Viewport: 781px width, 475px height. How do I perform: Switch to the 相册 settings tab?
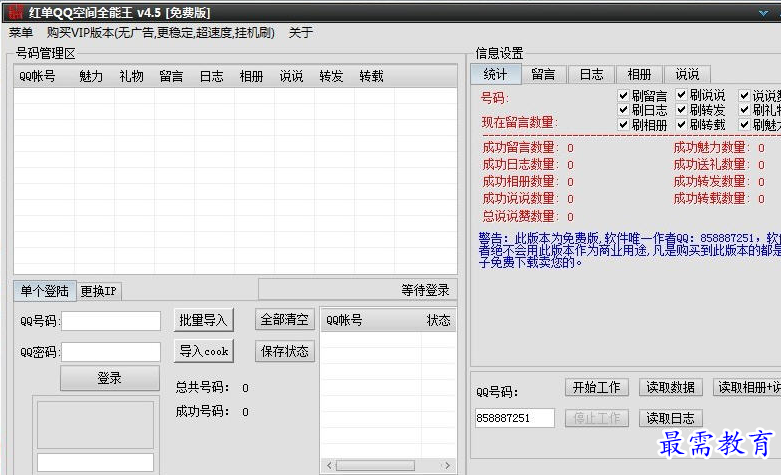point(639,75)
